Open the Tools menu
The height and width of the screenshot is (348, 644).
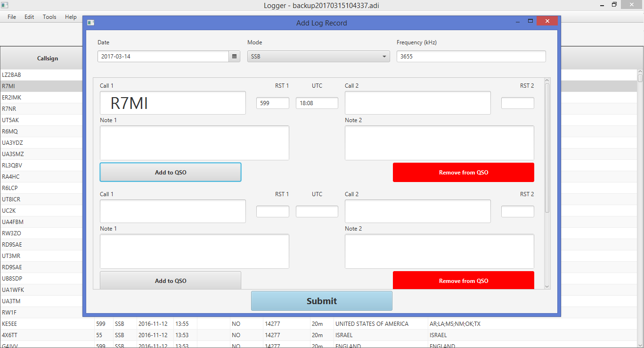point(49,17)
